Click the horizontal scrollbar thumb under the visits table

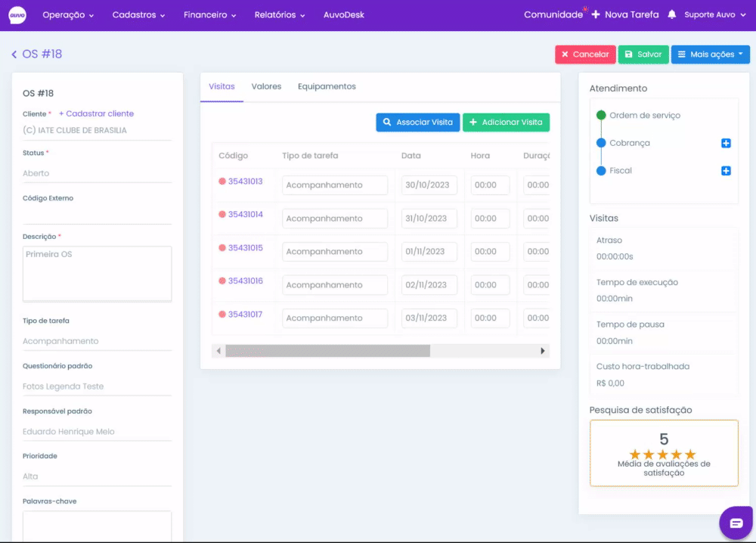coord(328,351)
